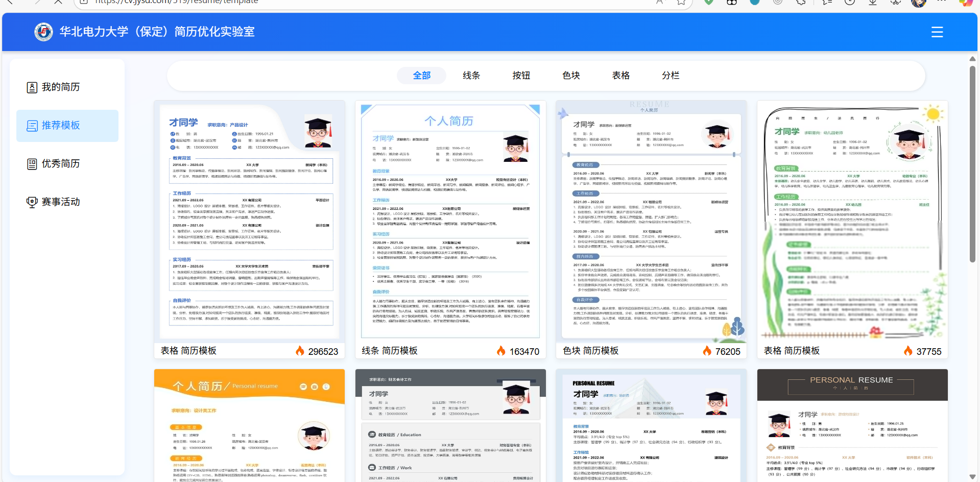Click the 赛事活动 trophy icon
Viewport: 980px width, 482px height.
point(31,202)
